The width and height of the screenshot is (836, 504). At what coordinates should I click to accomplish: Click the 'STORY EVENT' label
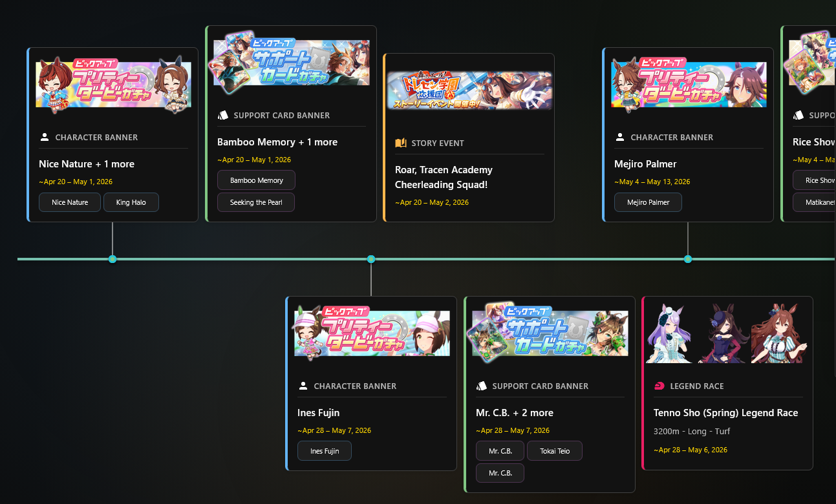coord(438,143)
